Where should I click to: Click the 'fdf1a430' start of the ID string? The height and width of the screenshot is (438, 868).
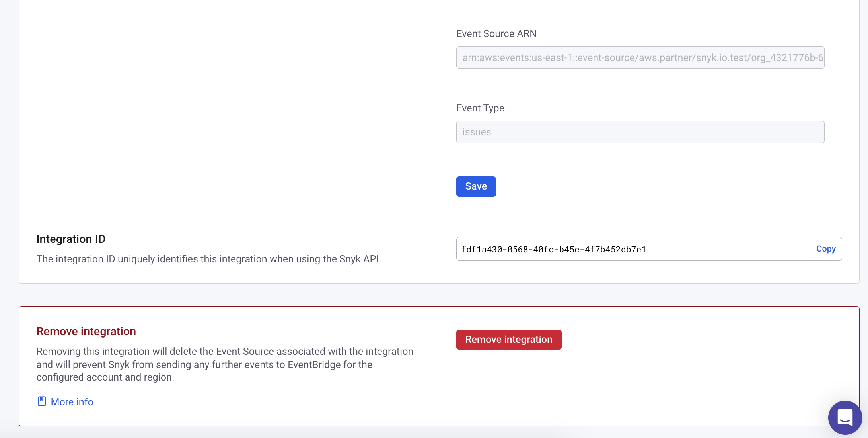pos(481,250)
